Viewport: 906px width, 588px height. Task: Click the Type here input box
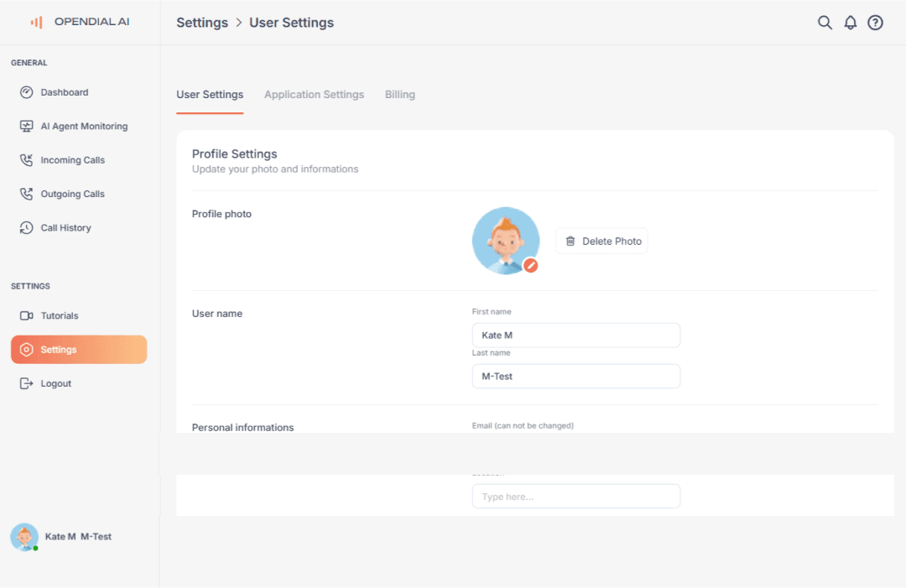click(576, 496)
